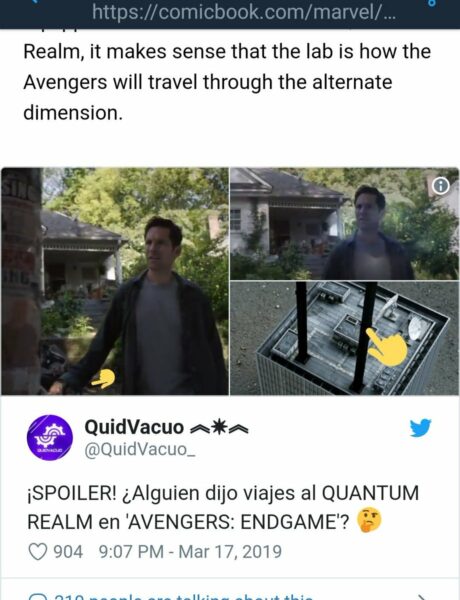Open 'people are talking about this' replies link
The width and height of the screenshot is (460, 600).
(184, 596)
